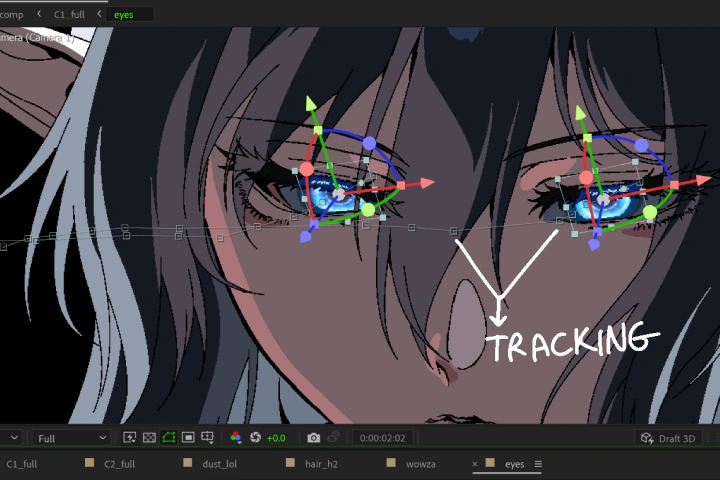Click the dust_lol tab label color swatch

coord(187,463)
